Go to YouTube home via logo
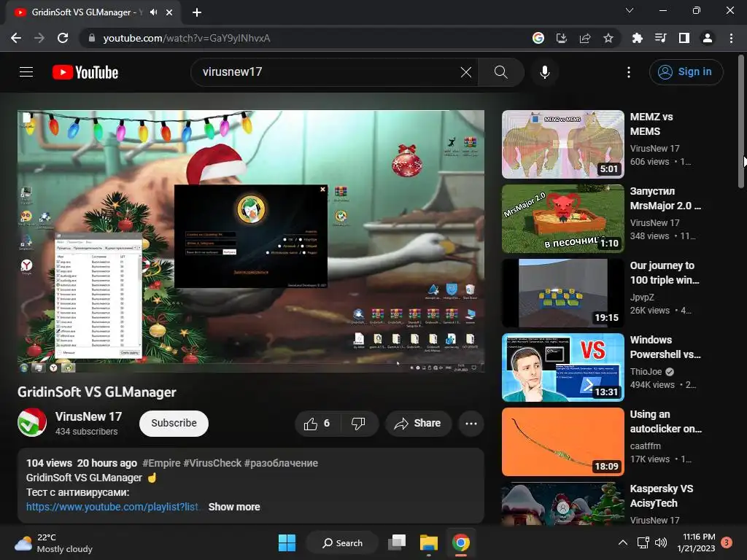The image size is (747, 560). coord(85,72)
